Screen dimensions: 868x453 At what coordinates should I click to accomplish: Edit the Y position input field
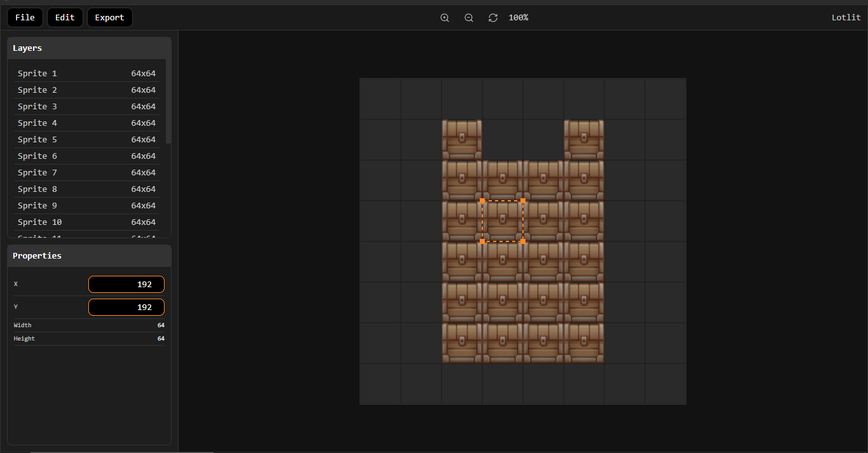pos(126,307)
